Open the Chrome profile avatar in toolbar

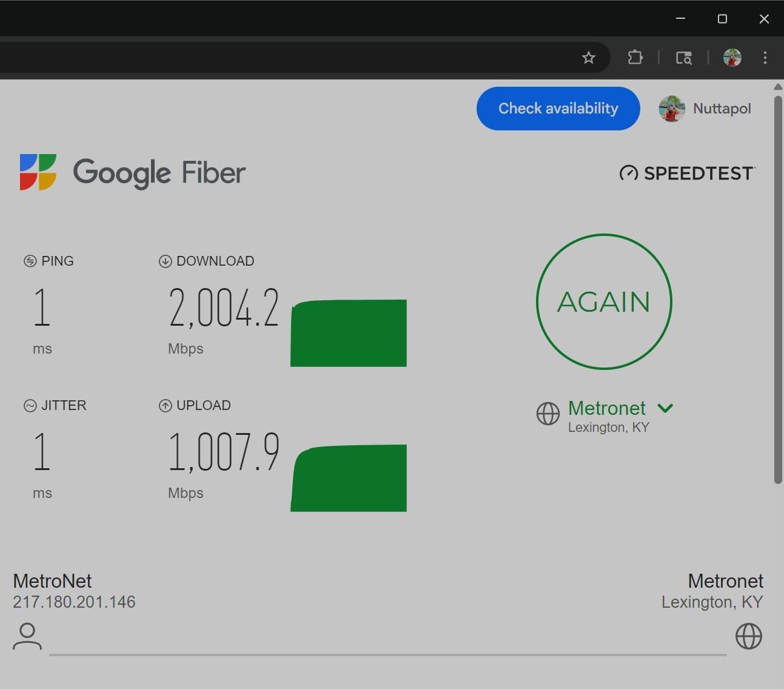coord(732,58)
